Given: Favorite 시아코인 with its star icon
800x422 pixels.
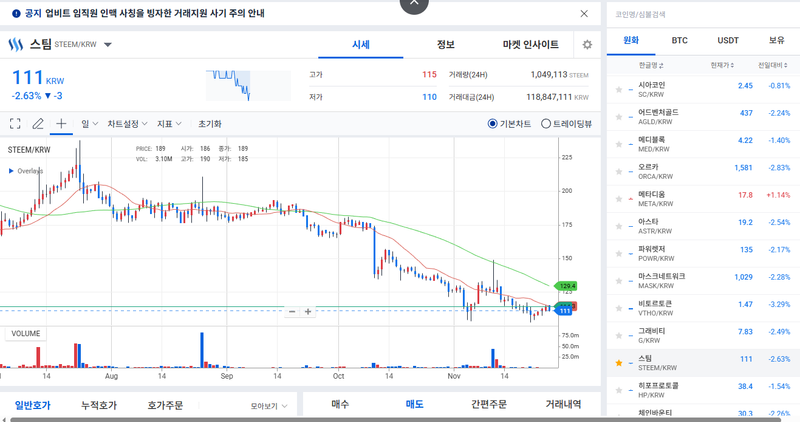Looking at the screenshot, I should [x=618, y=85].
